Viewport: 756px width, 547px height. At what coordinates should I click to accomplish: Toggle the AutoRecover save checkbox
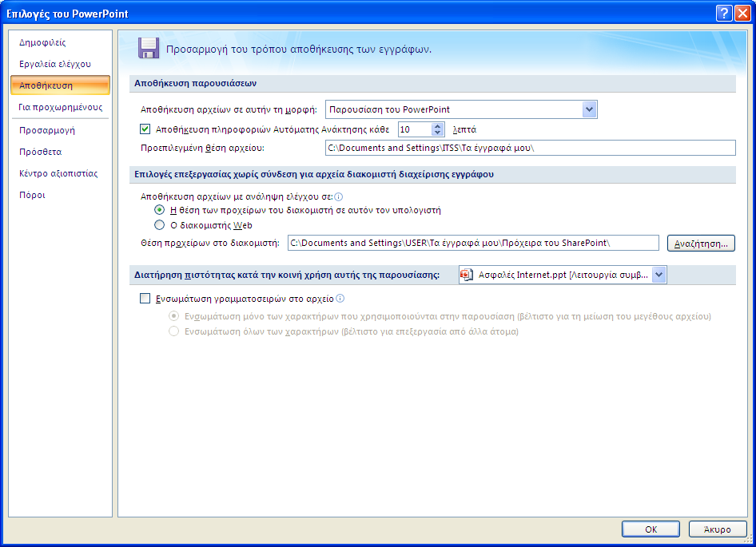pyautogui.click(x=145, y=129)
